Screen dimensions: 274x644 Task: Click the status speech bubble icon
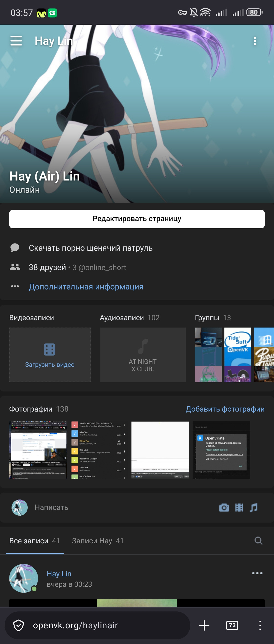point(15,248)
